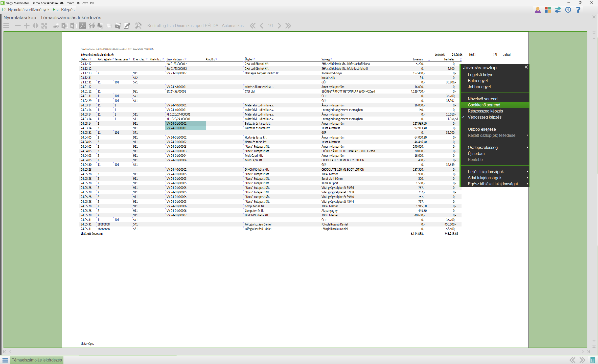Expand Fejléc tulajdonságok submenu
Screen dimensions: 598x364
pos(486,172)
